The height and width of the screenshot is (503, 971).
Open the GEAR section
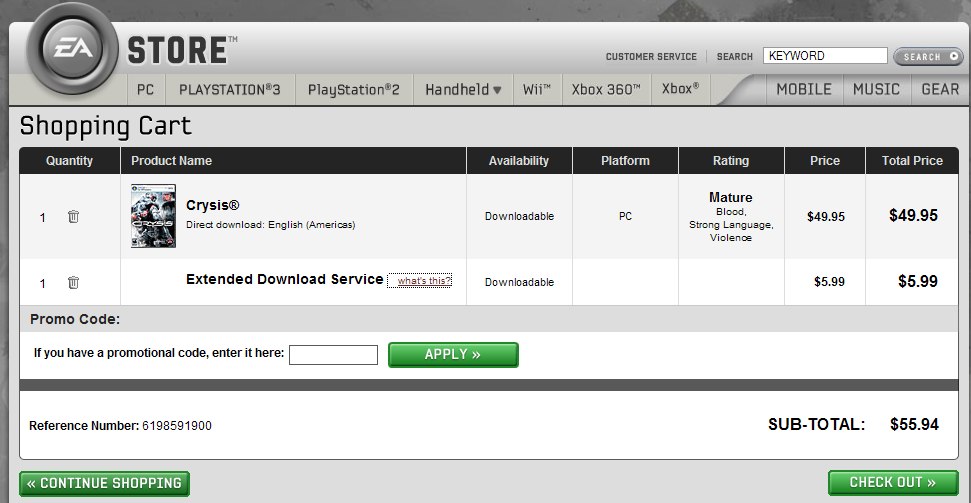tap(940, 90)
